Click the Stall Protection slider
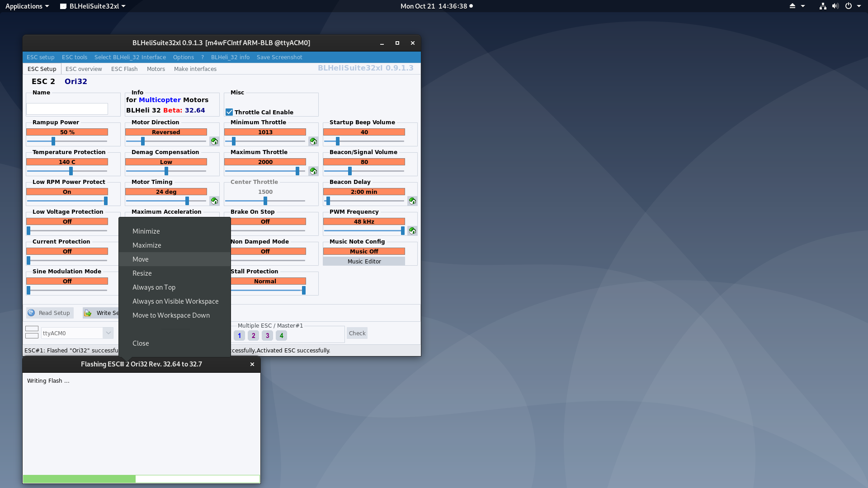The image size is (868, 488). point(268,291)
